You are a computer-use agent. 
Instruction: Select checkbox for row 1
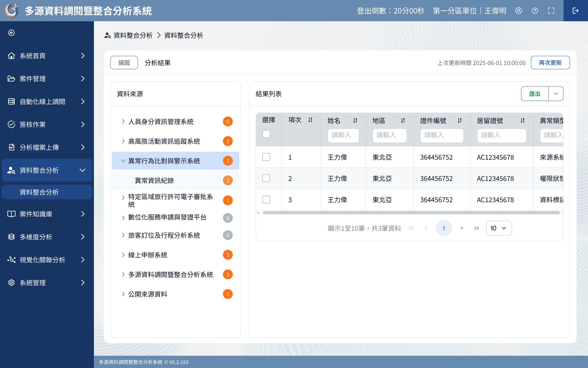click(x=266, y=157)
